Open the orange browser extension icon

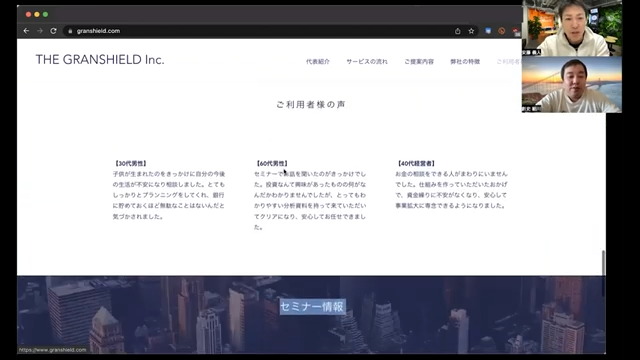(502, 31)
